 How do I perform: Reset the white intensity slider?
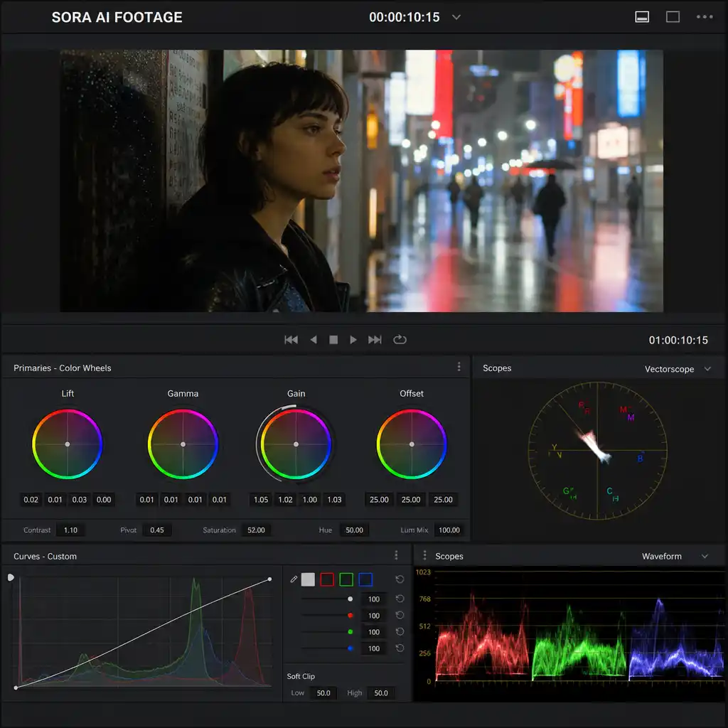click(x=400, y=599)
